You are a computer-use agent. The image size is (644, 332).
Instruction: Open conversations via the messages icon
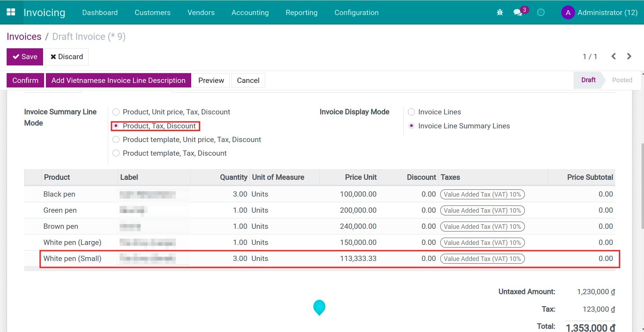[x=518, y=12]
